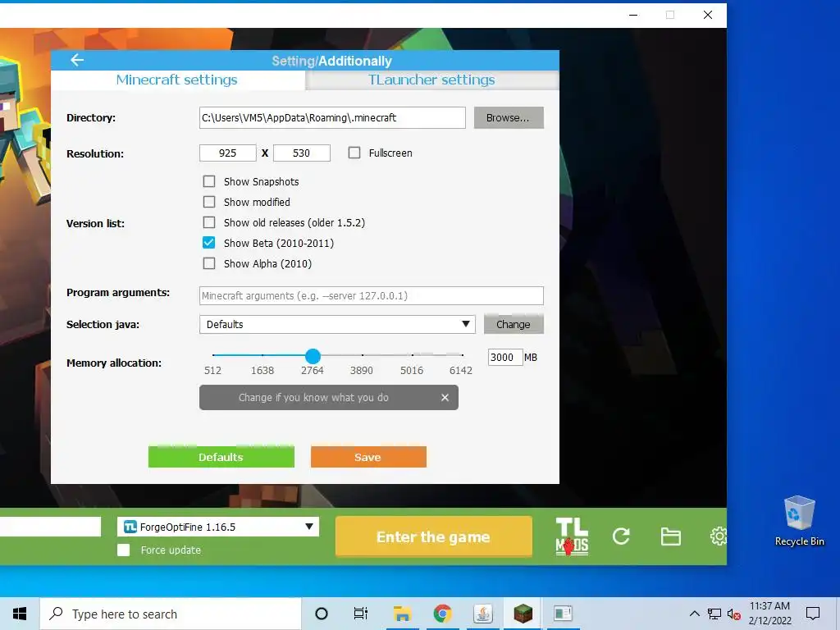Image resolution: width=840 pixels, height=630 pixels.
Task: Open File Explorer from taskbar
Action: tap(402, 614)
